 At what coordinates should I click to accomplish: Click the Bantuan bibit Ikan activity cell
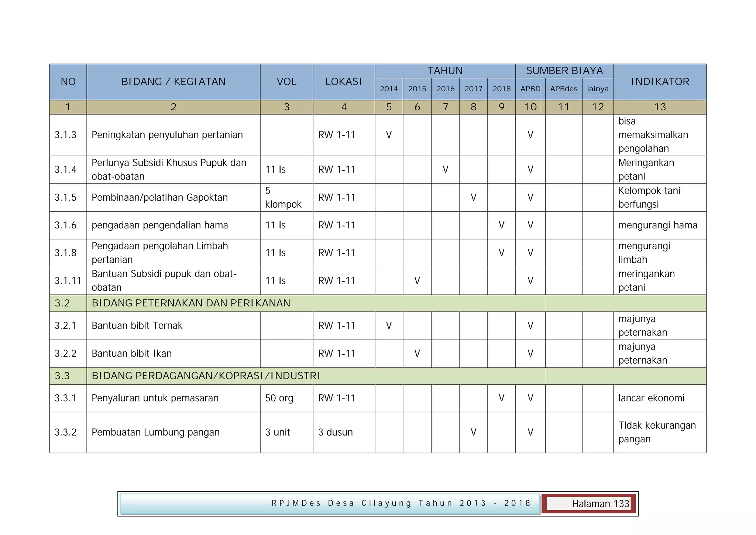pos(132,354)
